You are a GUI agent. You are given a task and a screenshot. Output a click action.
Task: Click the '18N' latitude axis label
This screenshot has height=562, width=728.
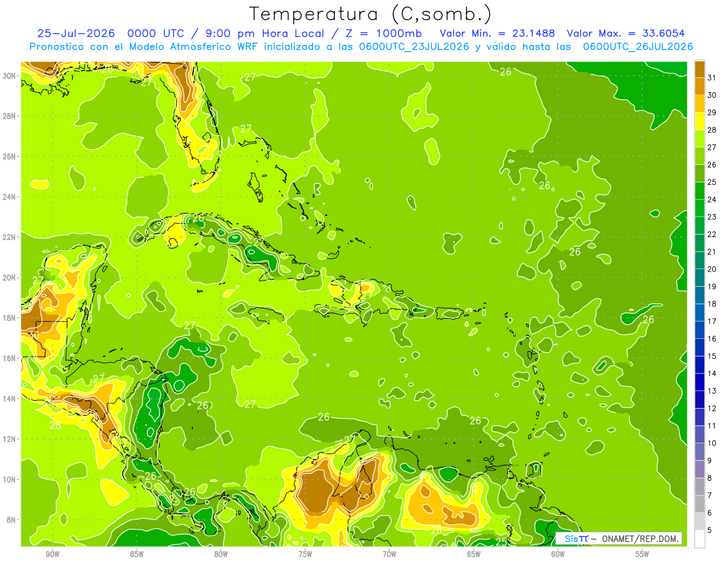coord(9,318)
